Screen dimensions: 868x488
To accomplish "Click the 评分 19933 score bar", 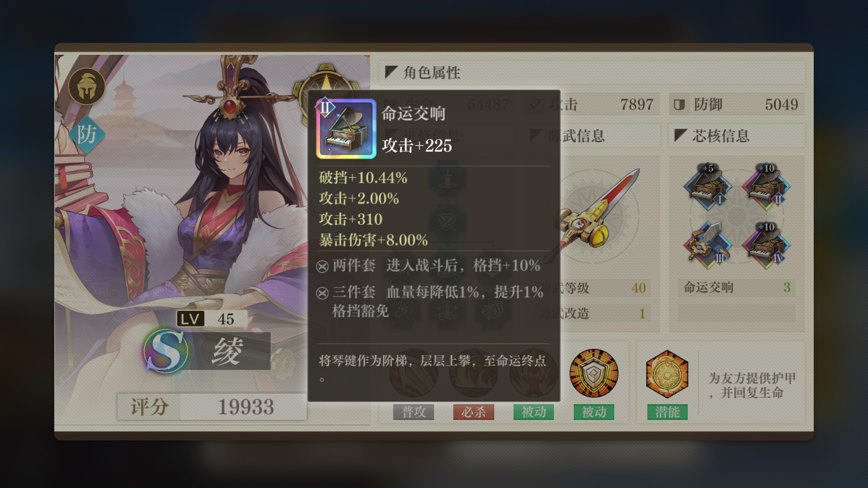I will (x=212, y=407).
